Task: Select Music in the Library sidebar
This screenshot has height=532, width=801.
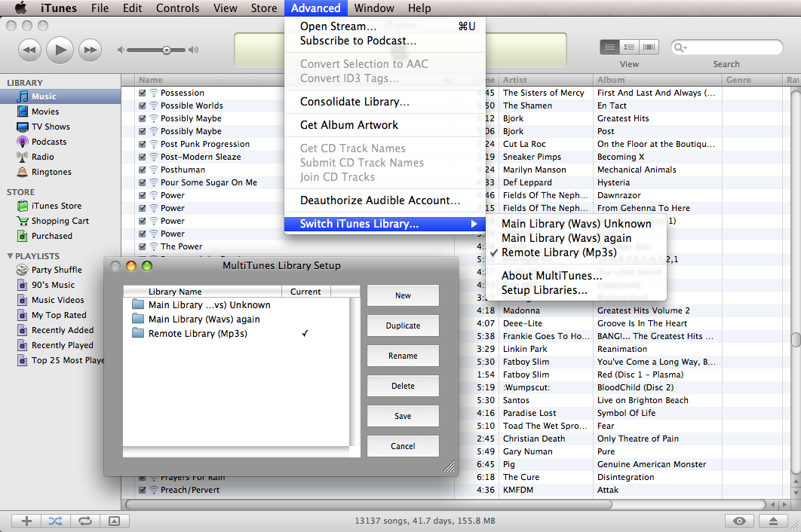Action: pyautogui.click(x=60, y=96)
